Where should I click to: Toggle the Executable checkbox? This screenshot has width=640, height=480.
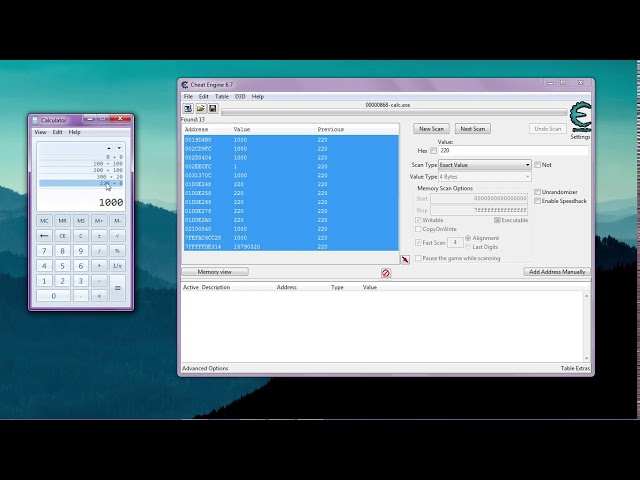point(497,220)
